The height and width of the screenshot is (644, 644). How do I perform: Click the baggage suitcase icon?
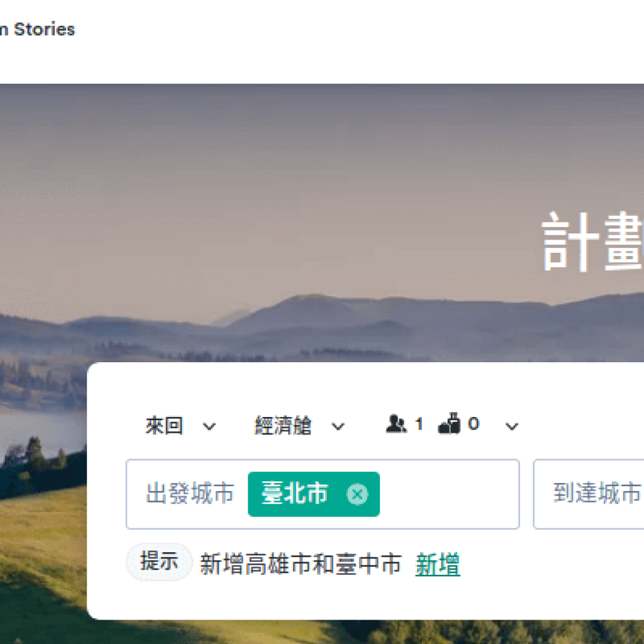[449, 423]
